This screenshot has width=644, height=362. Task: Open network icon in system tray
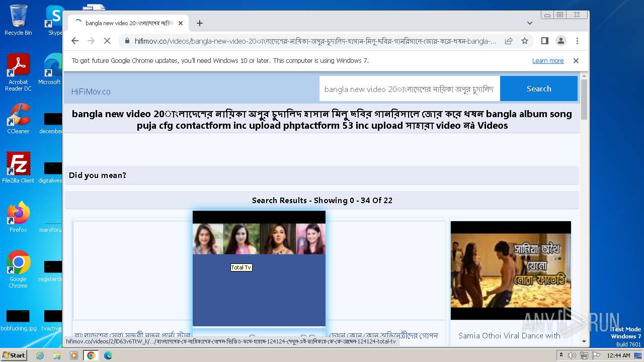coord(584,355)
